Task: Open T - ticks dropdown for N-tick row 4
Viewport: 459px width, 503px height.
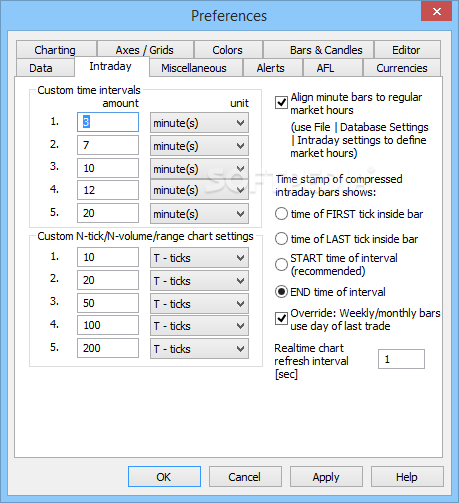Action: pos(199,326)
